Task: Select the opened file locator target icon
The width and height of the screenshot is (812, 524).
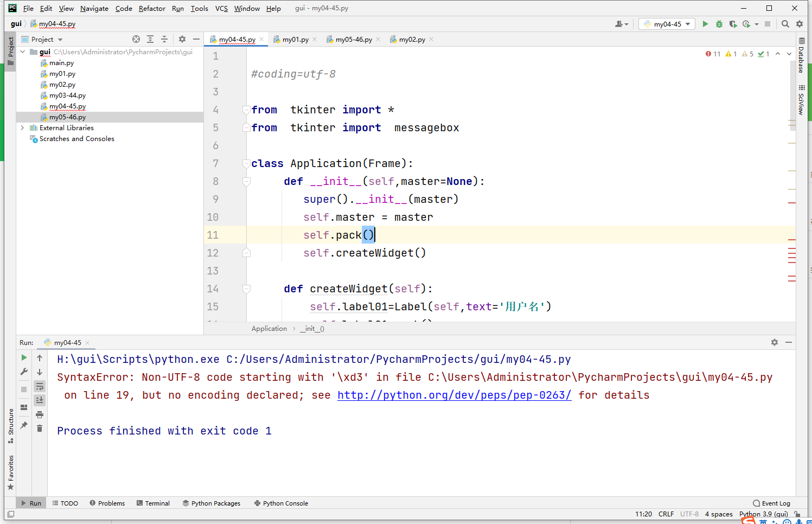Action: (x=136, y=39)
